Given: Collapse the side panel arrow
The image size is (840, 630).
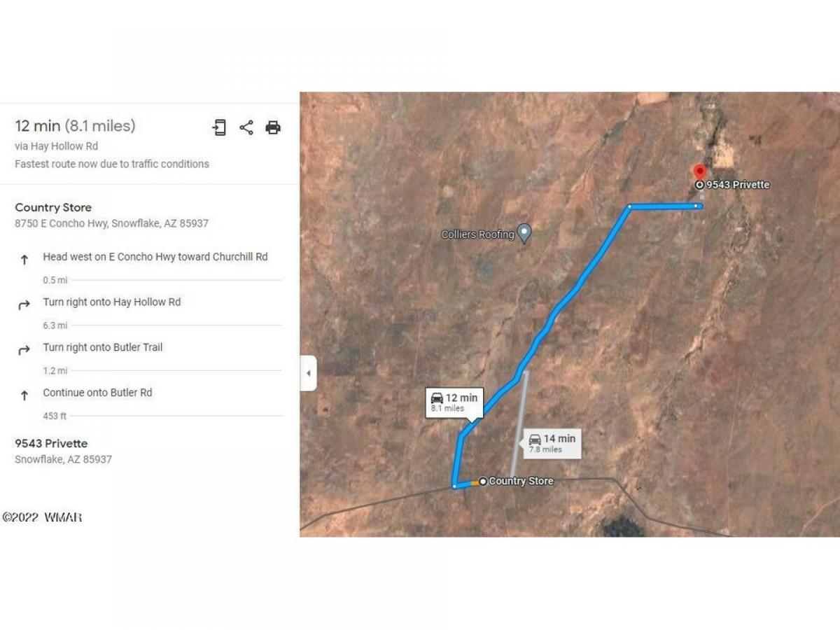Looking at the screenshot, I should click(309, 373).
